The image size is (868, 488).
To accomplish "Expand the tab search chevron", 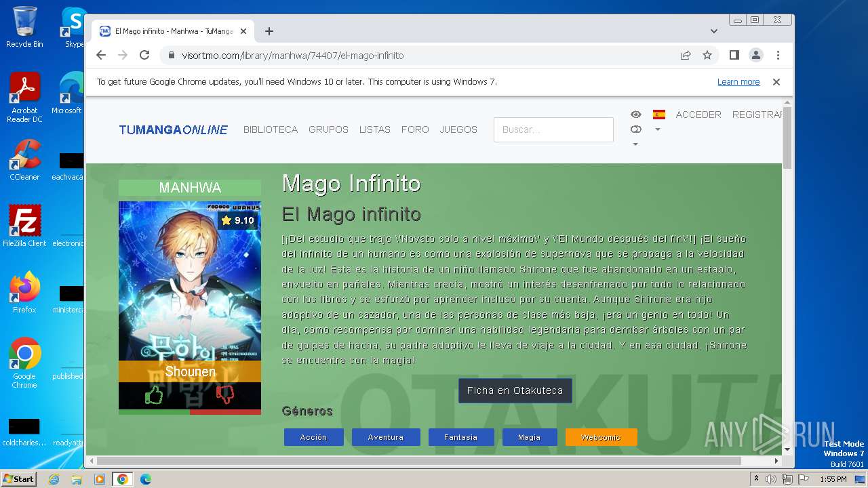I will [714, 31].
